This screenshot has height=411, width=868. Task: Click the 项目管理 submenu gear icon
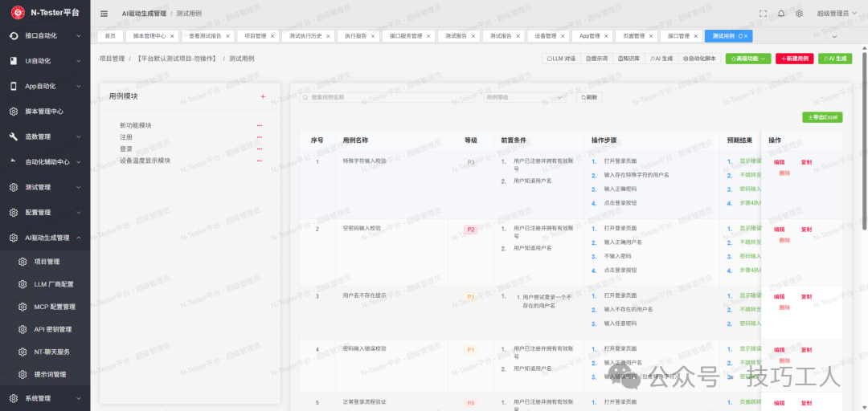pos(23,262)
